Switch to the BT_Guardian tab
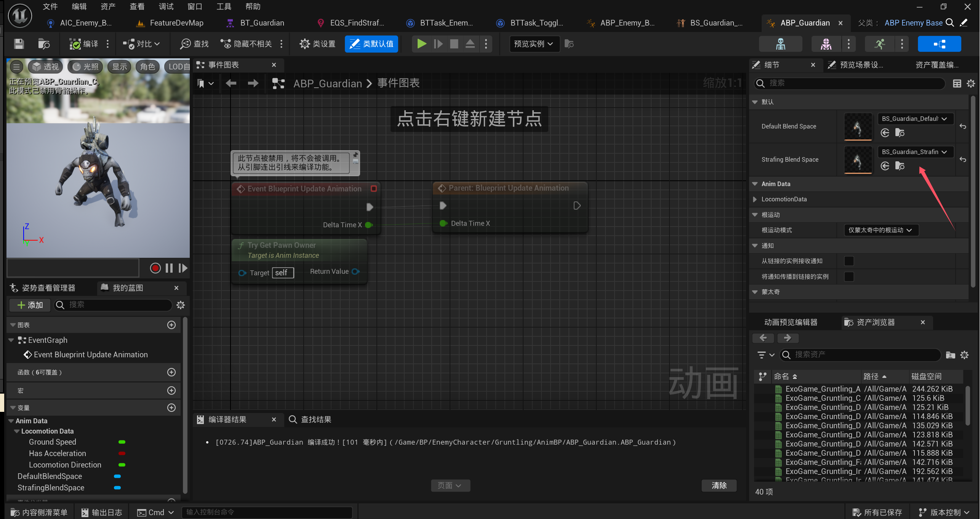The image size is (980, 519). pos(262,23)
